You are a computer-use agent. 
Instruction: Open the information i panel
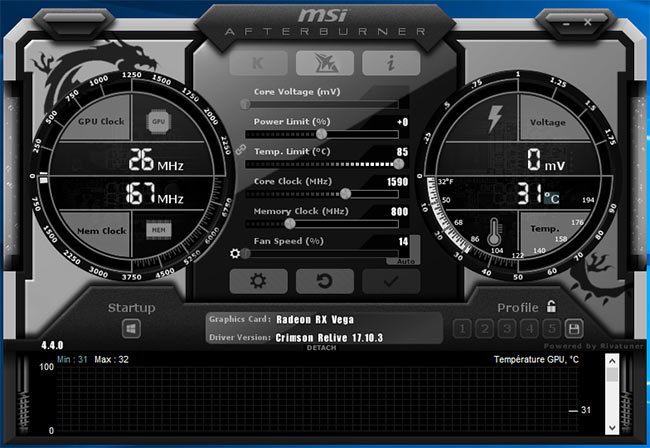coord(390,63)
